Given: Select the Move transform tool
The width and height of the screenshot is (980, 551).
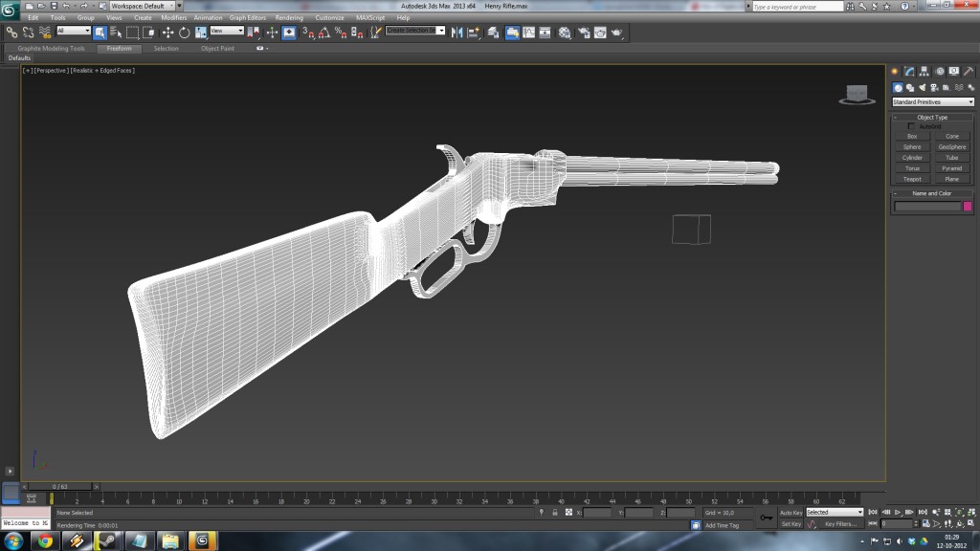Looking at the screenshot, I should pyautogui.click(x=168, y=33).
